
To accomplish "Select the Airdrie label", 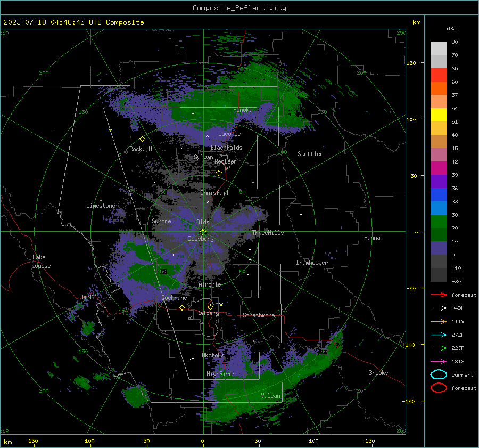I will 210,284.
